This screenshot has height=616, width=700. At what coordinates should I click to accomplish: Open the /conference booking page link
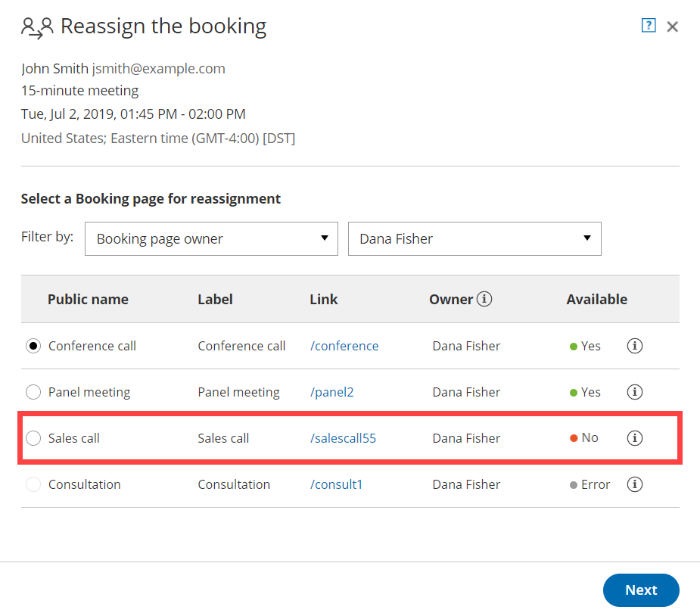[x=344, y=346]
